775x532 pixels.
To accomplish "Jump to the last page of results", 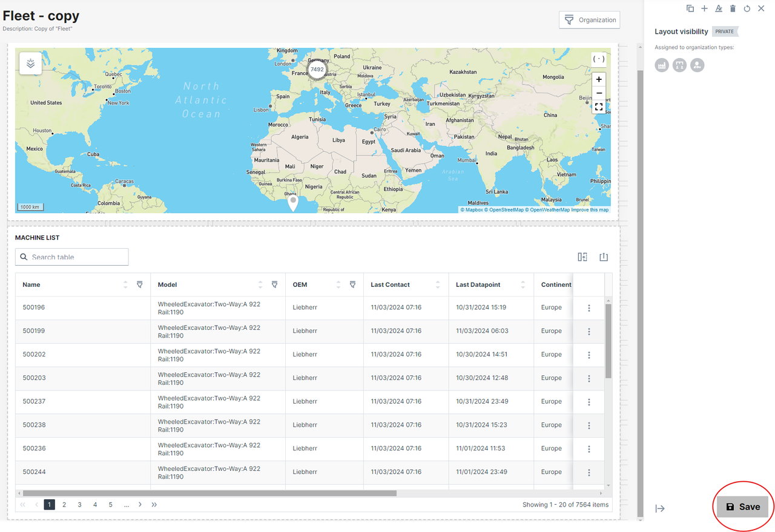I will click(x=154, y=505).
